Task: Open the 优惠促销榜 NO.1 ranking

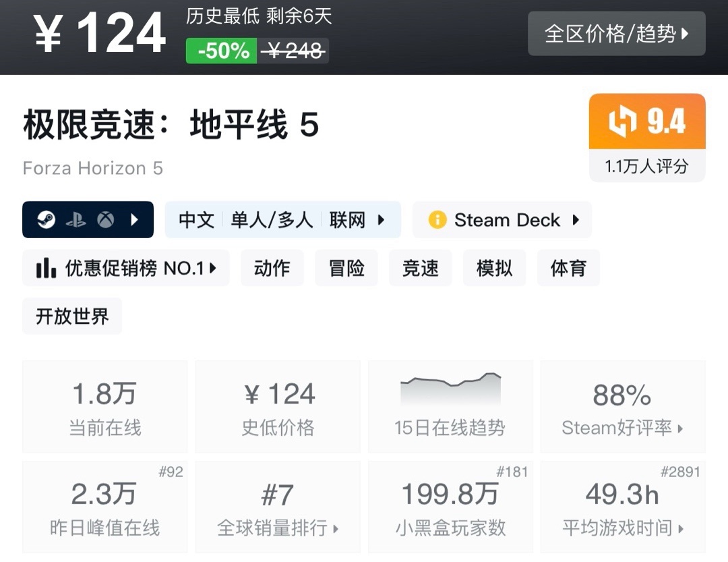Action: click(x=126, y=268)
